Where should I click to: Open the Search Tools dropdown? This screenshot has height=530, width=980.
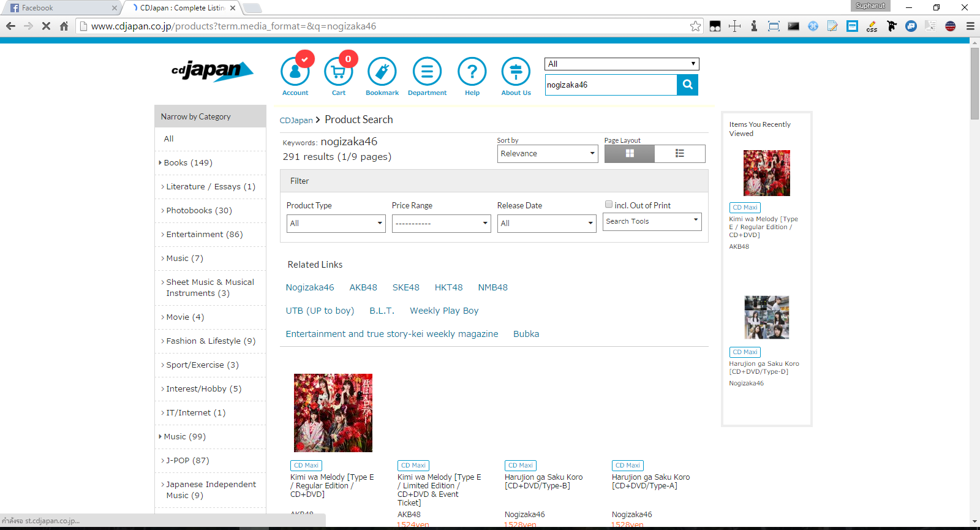tap(652, 221)
